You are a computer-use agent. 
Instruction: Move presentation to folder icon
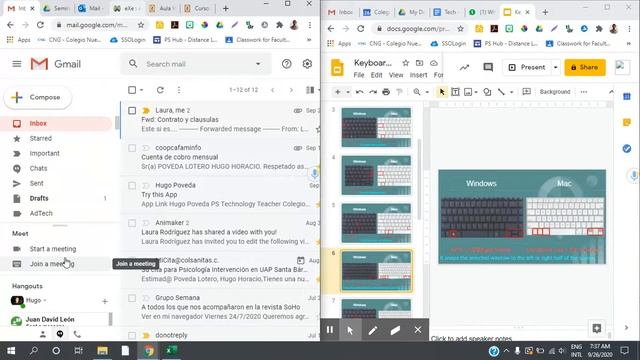[419, 63]
